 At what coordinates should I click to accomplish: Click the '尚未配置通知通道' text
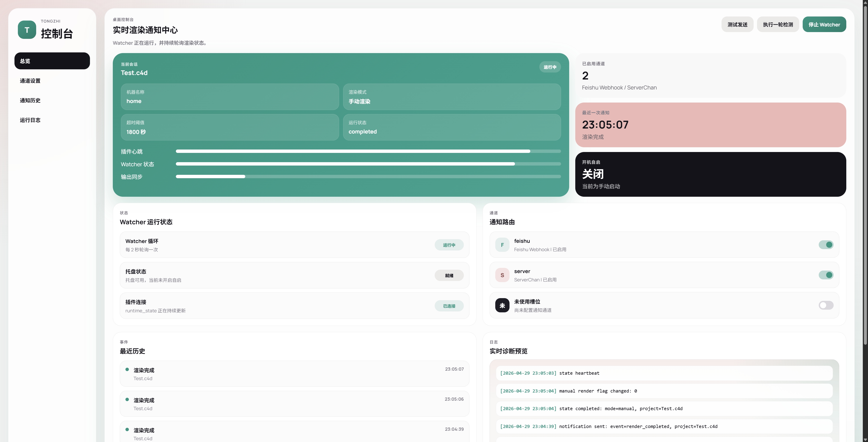(533, 310)
